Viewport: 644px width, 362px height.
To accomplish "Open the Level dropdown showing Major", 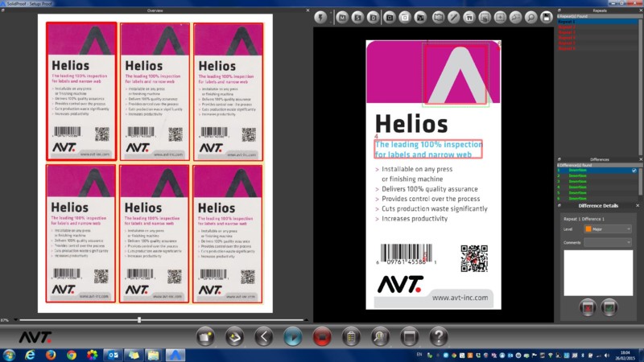I will point(608,229).
